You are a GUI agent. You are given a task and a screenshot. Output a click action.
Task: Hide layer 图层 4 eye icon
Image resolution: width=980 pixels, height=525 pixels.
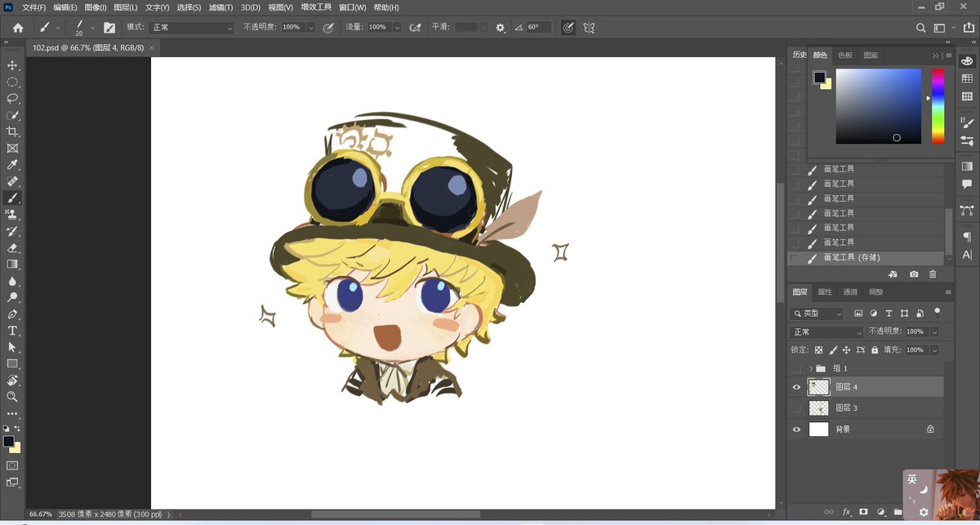[x=797, y=387]
